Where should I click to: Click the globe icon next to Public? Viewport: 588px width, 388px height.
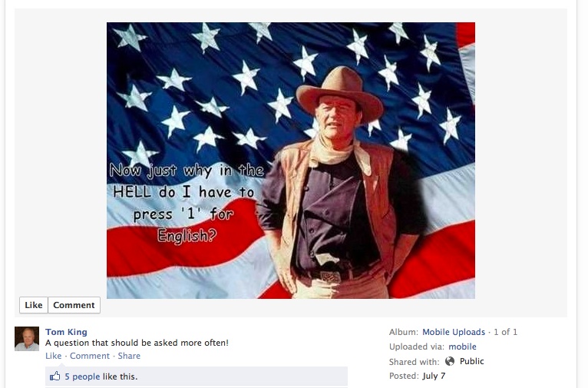pyautogui.click(x=450, y=361)
